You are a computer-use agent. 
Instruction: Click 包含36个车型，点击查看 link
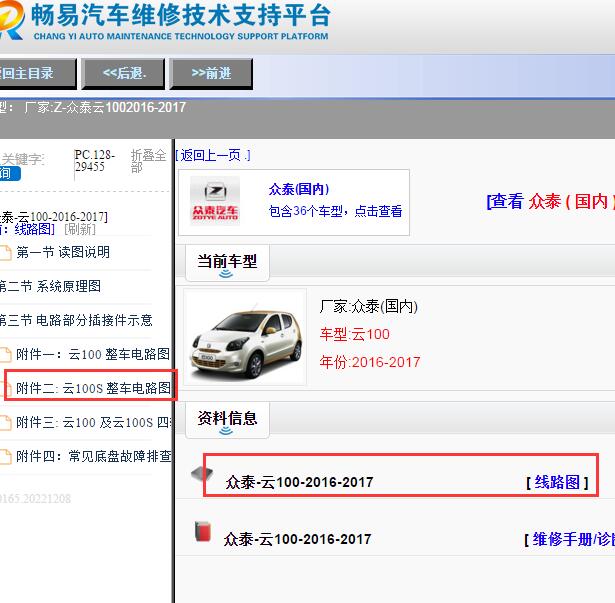(x=335, y=211)
